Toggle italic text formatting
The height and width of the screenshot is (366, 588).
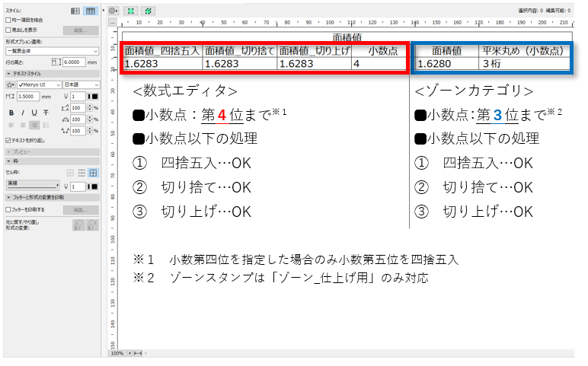[23, 113]
